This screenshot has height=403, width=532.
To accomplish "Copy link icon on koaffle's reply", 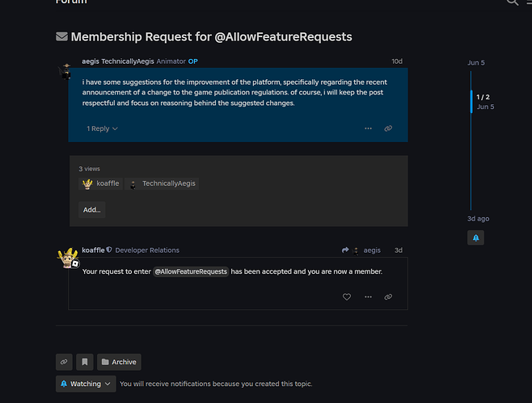I will point(388,297).
